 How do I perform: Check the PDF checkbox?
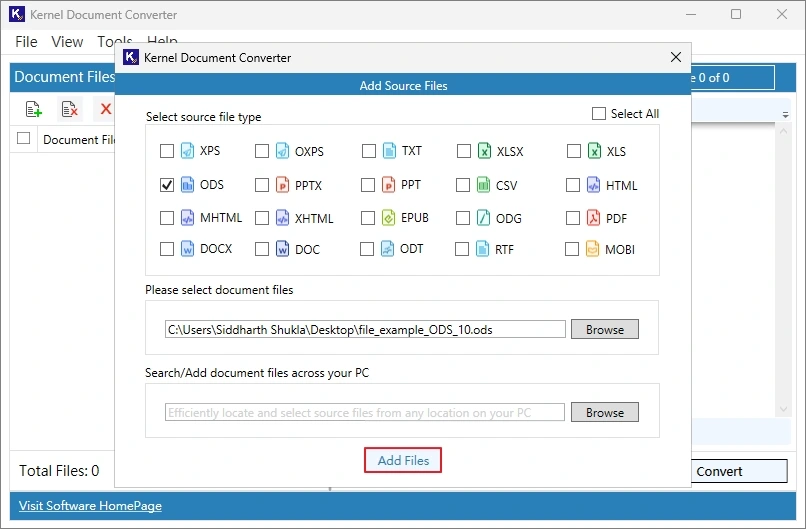[573, 218]
